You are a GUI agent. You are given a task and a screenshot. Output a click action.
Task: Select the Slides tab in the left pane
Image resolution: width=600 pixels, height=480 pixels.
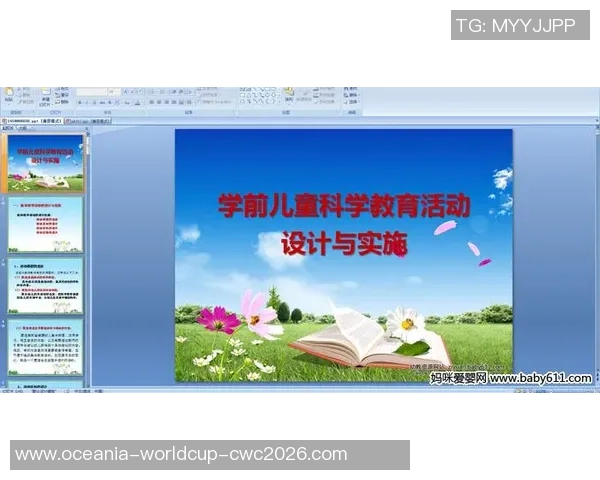click(x=7, y=128)
